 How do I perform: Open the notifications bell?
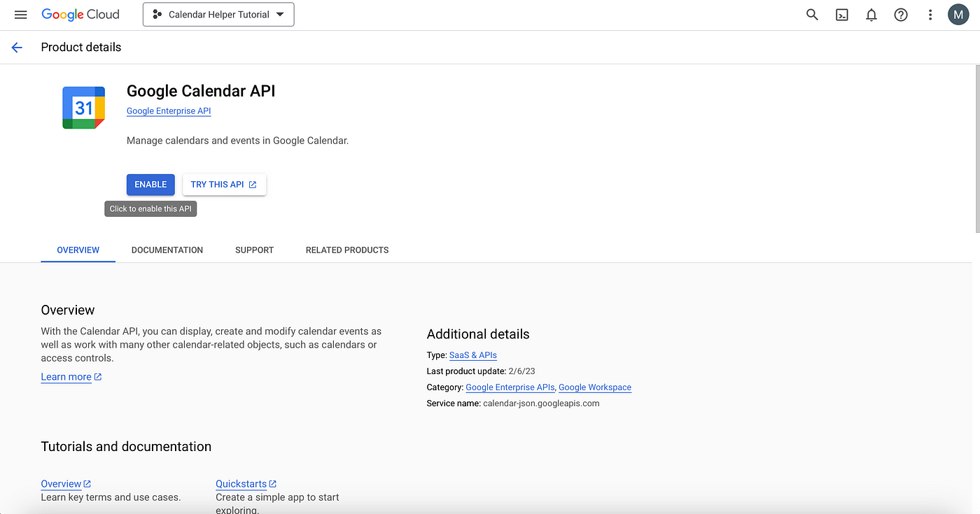[871, 15]
